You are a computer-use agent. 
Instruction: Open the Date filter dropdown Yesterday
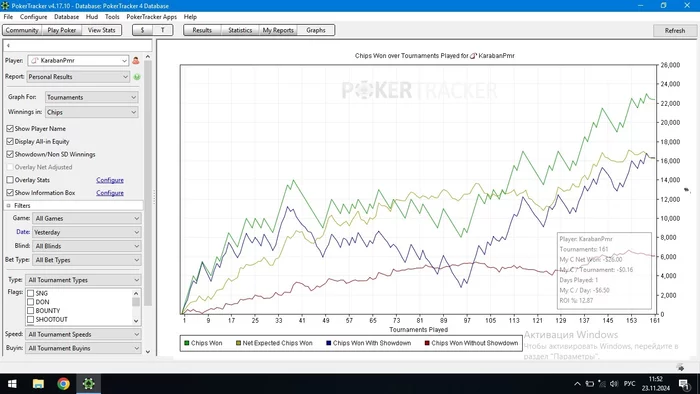[87, 232]
